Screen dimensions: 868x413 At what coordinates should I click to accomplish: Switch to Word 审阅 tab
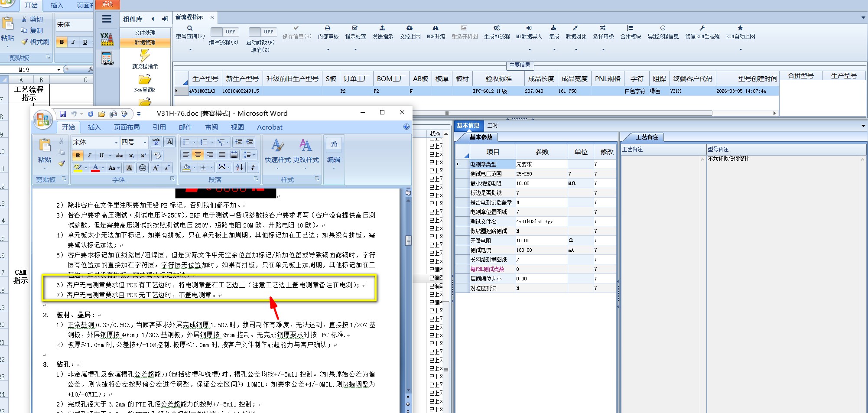(211, 127)
